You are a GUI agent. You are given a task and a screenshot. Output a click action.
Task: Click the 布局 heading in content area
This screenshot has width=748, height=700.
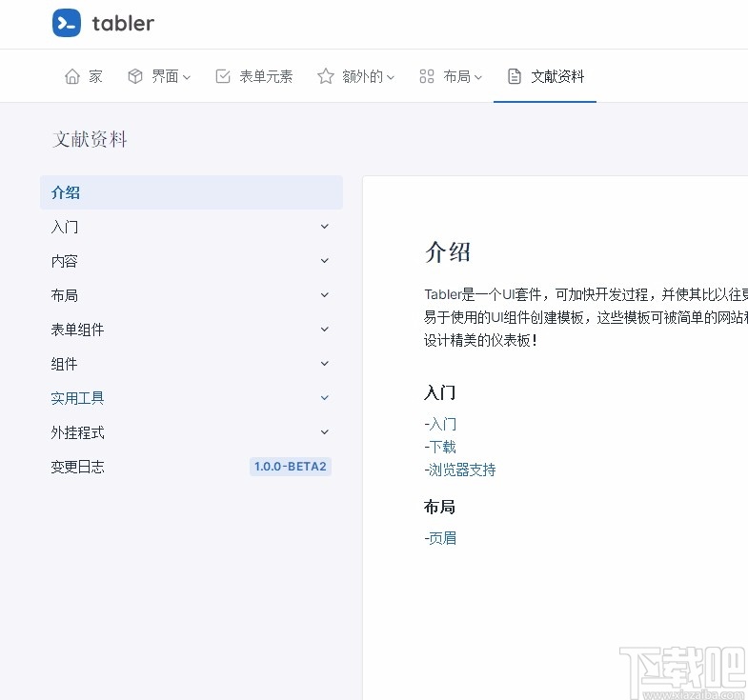440,507
